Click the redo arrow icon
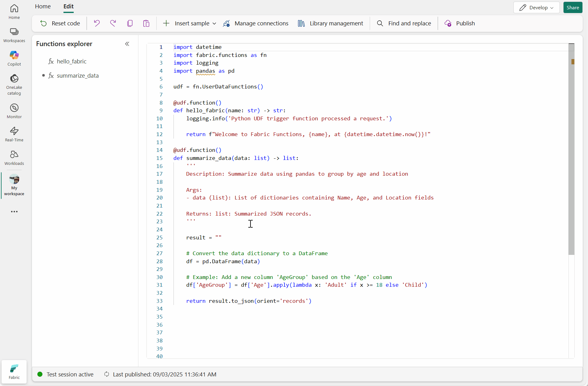 pyautogui.click(x=113, y=23)
